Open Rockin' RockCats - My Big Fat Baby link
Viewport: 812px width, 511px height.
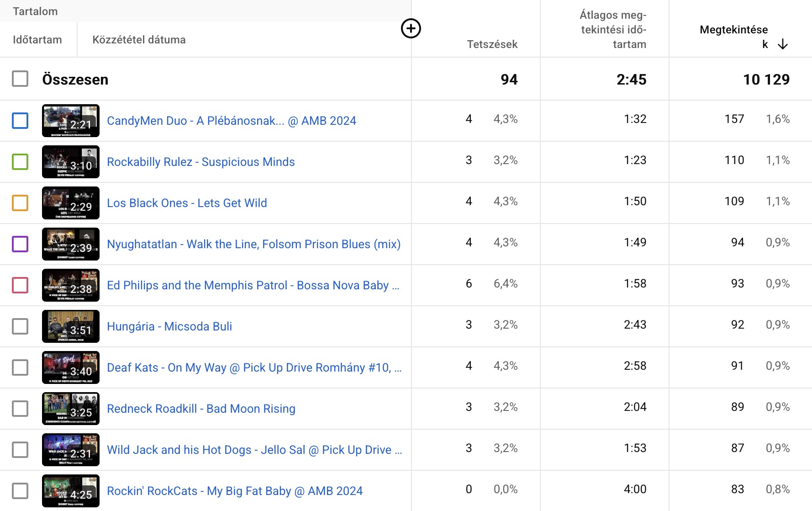click(x=234, y=491)
